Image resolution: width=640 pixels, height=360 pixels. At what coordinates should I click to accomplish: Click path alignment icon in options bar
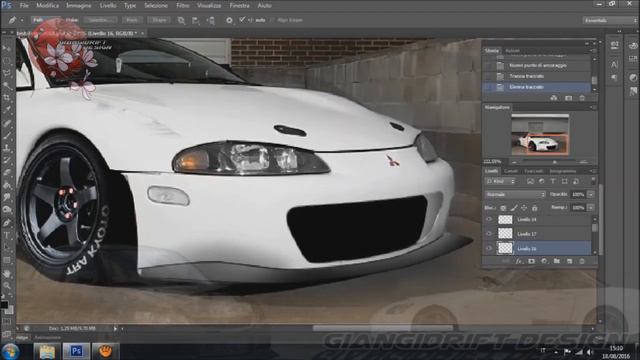[196, 20]
